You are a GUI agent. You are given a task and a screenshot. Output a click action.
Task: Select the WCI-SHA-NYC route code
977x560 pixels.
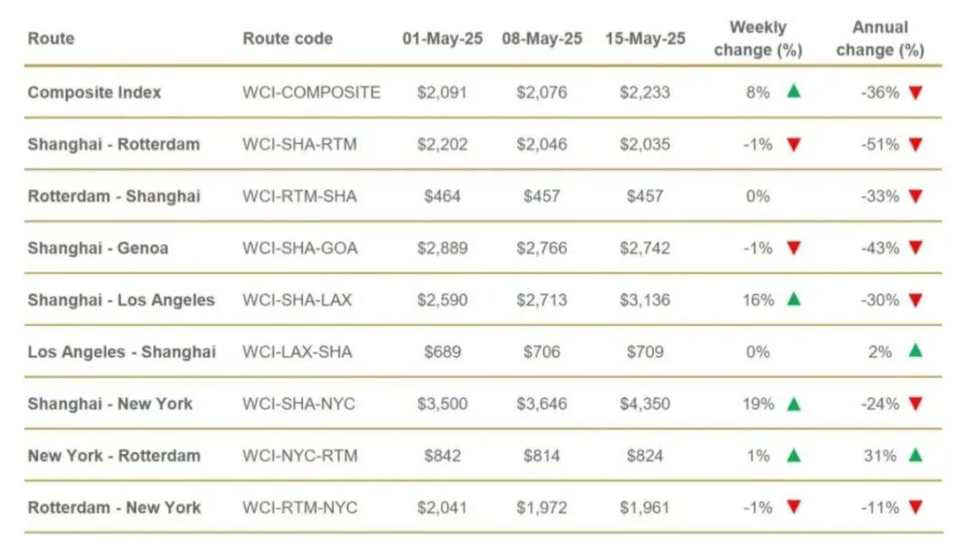(299, 403)
